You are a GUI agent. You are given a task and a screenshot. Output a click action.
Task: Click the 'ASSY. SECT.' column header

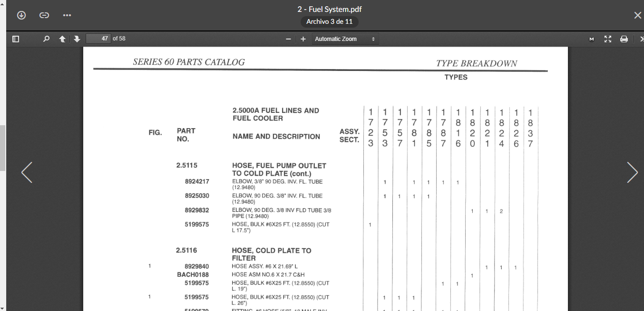[x=349, y=136]
